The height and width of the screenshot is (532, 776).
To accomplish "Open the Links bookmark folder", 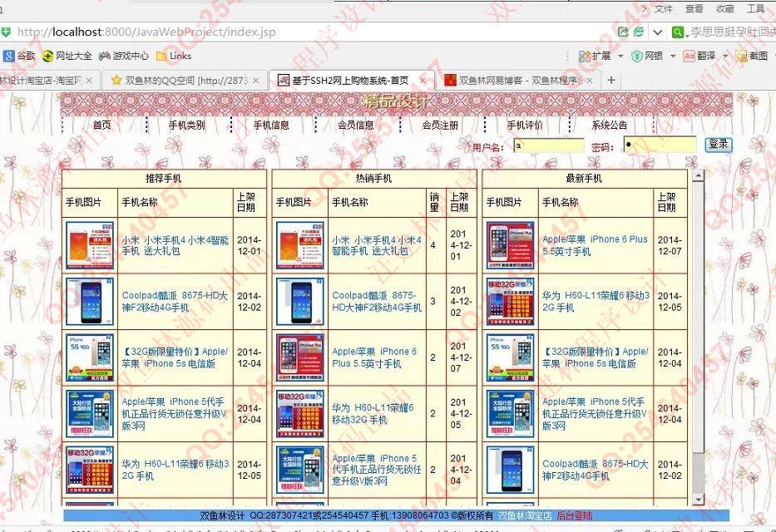I will pos(174,56).
